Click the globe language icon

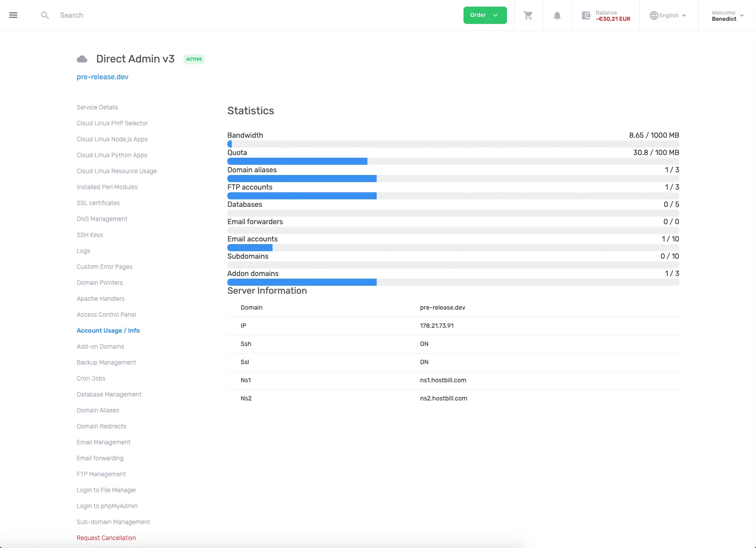click(x=654, y=16)
